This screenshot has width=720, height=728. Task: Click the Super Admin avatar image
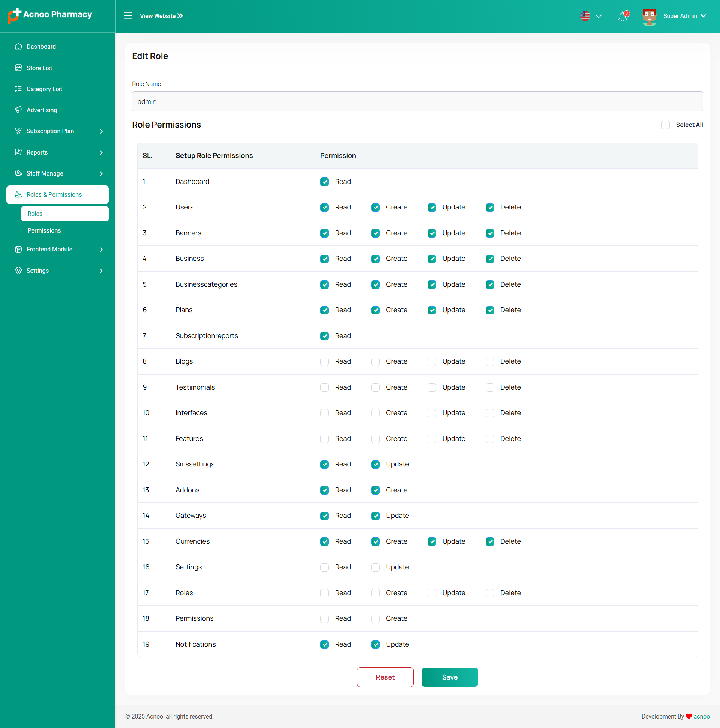pyautogui.click(x=649, y=17)
